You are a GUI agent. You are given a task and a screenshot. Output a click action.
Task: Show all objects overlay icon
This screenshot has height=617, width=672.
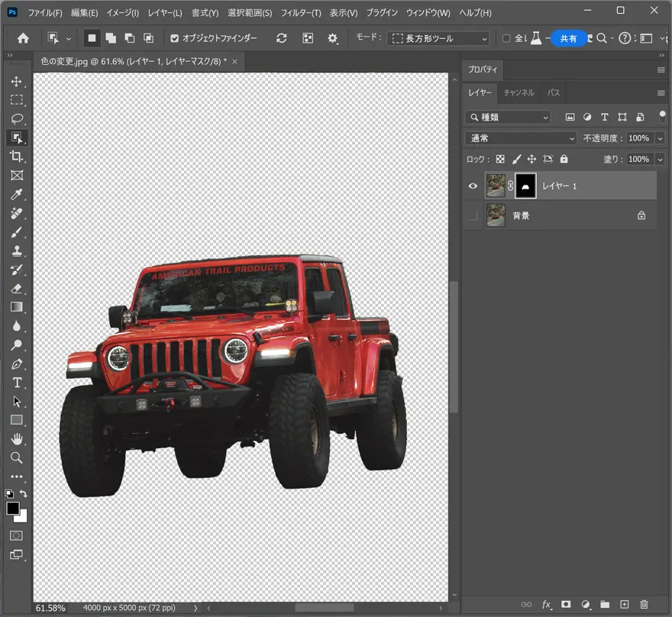click(x=308, y=38)
